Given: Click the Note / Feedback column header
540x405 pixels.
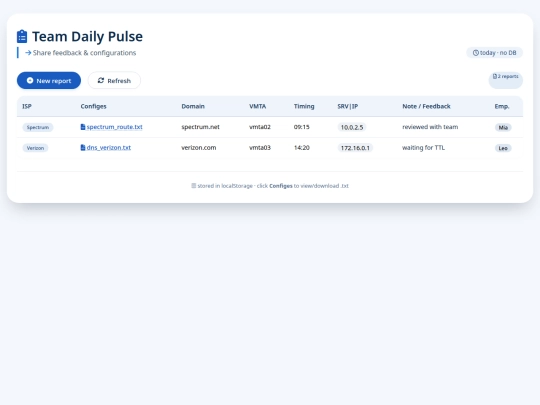Looking at the screenshot, I should [426, 106].
